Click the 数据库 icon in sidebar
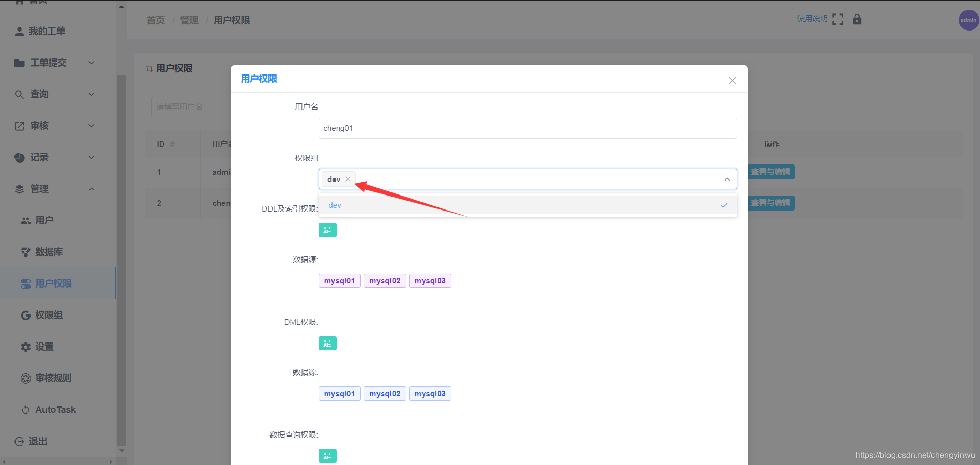This screenshot has width=980, height=465. (x=26, y=252)
